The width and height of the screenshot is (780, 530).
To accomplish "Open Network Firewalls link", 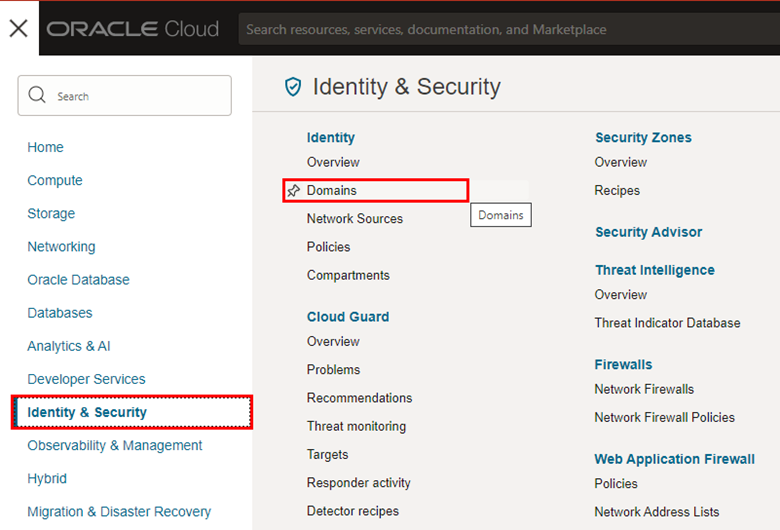I will tap(644, 389).
